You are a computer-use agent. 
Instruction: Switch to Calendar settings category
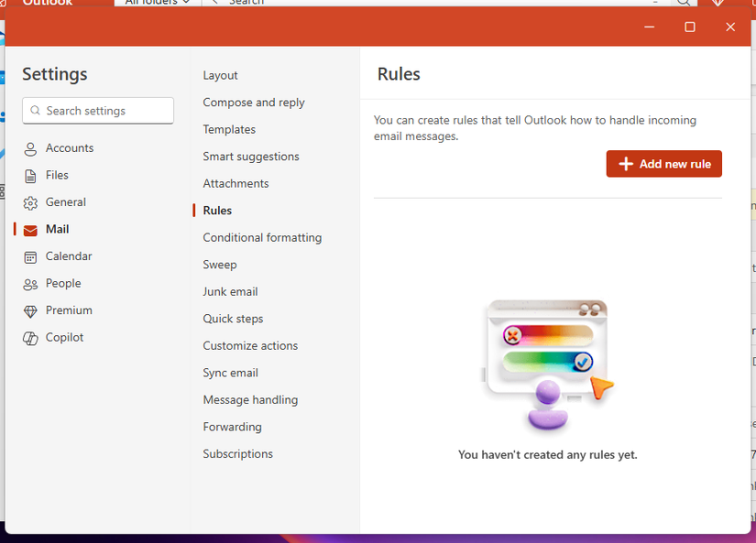click(69, 255)
